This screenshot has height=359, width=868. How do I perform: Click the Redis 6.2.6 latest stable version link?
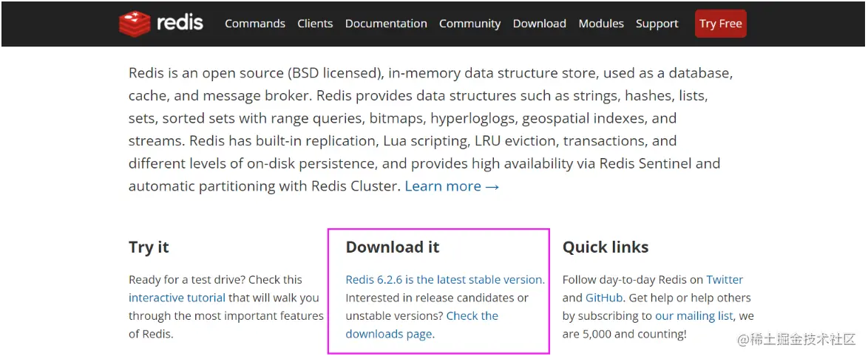pos(444,280)
